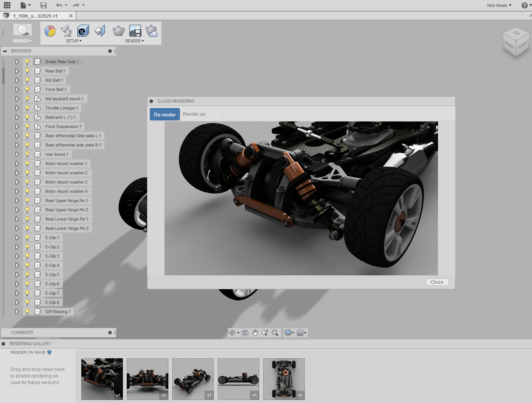Toggle visibility bulb for Rear Belt:1
The width and height of the screenshot is (532, 403).
(27, 71)
